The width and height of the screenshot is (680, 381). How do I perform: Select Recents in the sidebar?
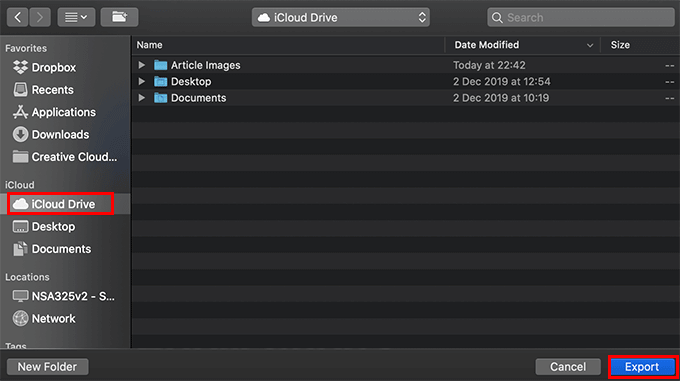pyautogui.click(x=43, y=90)
